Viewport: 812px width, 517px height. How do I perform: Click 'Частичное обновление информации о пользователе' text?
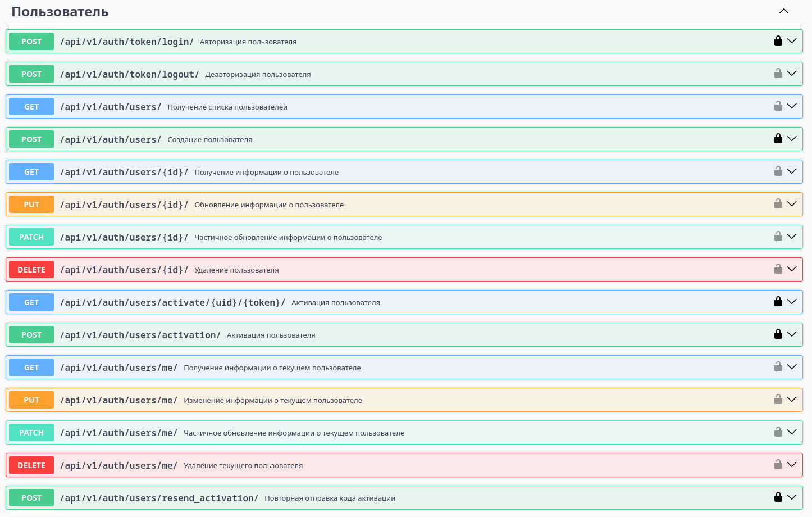pos(288,237)
